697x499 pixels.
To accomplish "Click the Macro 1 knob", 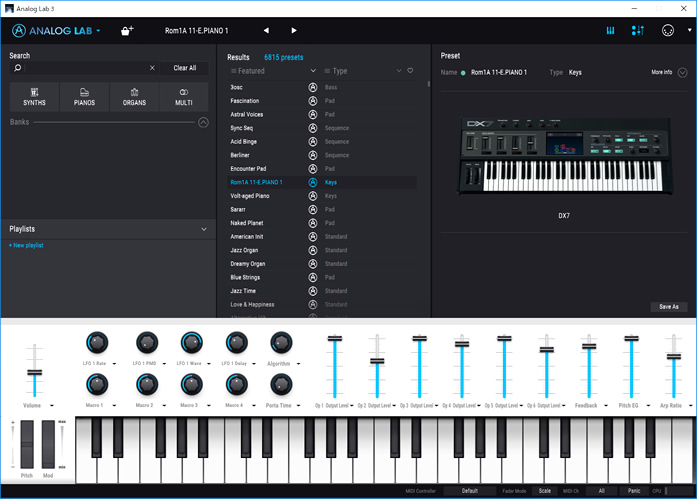I will 97,384.
